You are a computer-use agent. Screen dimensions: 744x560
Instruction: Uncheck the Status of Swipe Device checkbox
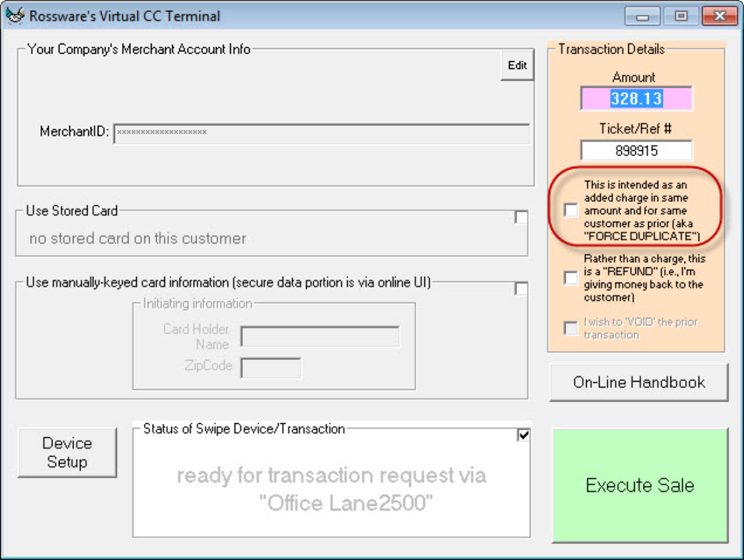(523, 435)
